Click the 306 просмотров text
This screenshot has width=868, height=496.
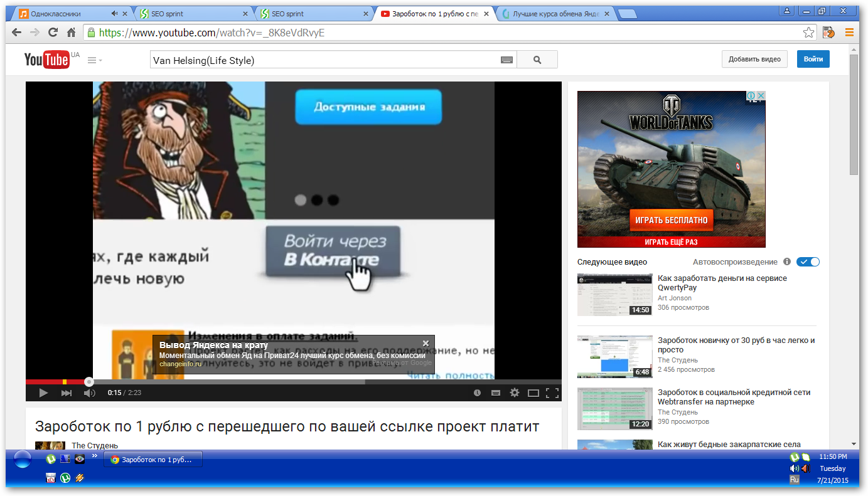coord(683,308)
